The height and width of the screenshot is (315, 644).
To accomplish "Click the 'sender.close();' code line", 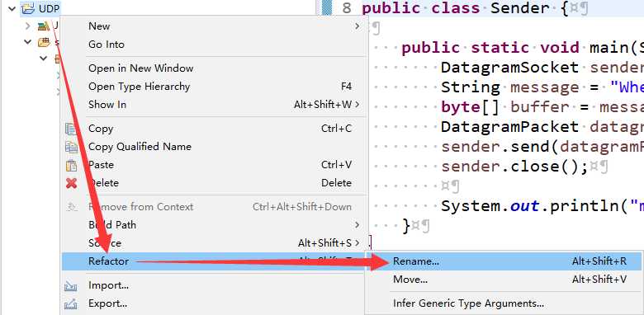I will pos(515,167).
